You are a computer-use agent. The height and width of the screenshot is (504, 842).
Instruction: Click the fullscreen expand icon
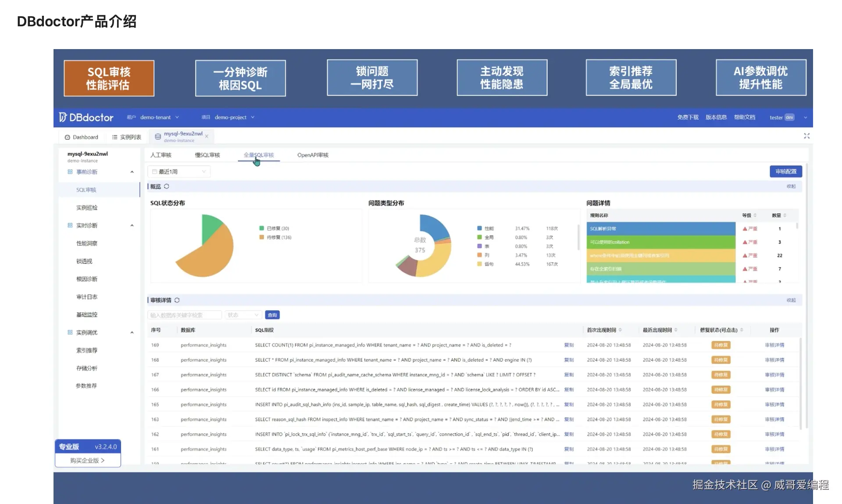806,136
